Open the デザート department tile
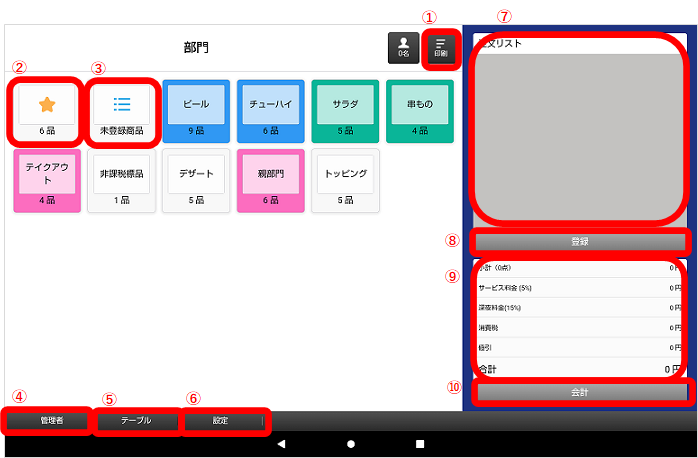698x458 pixels. 196,181
